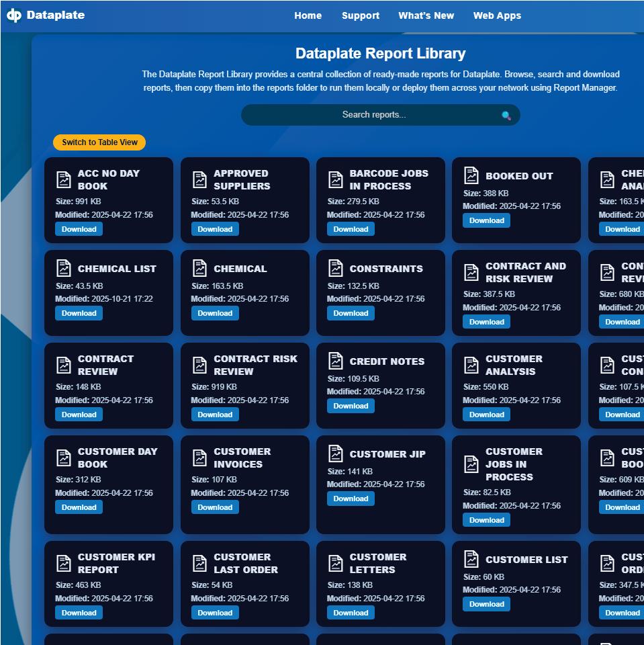
Task: Click the CUSTOMER INVOICES report icon
Action: [199, 458]
